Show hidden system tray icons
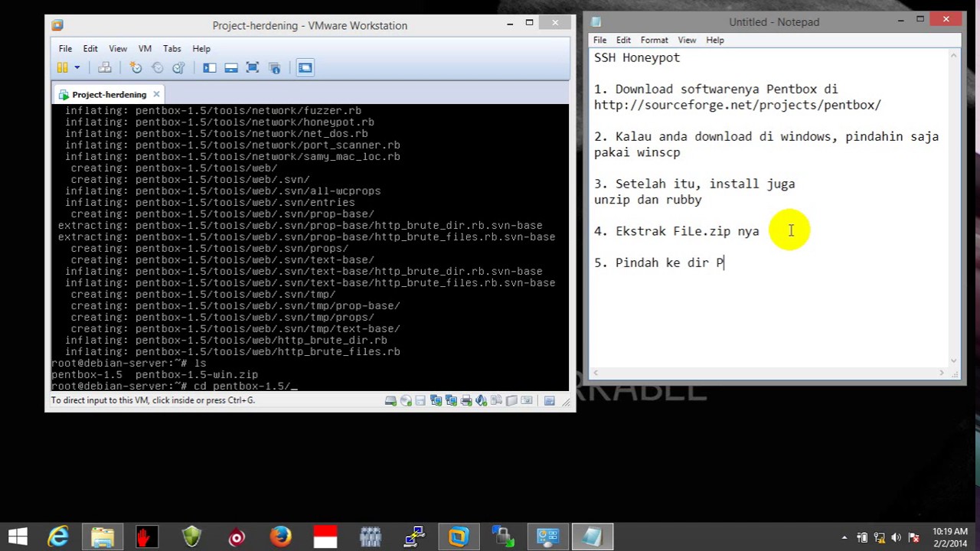The height and width of the screenshot is (551, 980). 844,537
